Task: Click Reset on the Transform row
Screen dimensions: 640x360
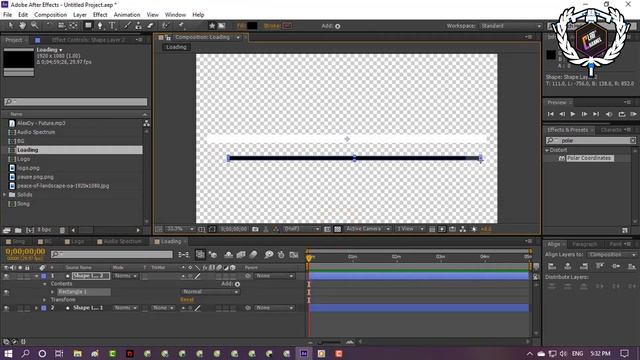Action: [187, 300]
